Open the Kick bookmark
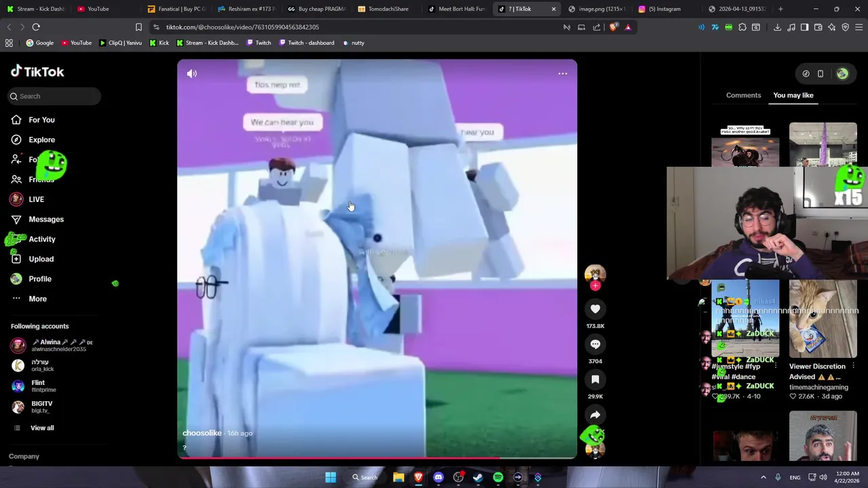 point(159,43)
